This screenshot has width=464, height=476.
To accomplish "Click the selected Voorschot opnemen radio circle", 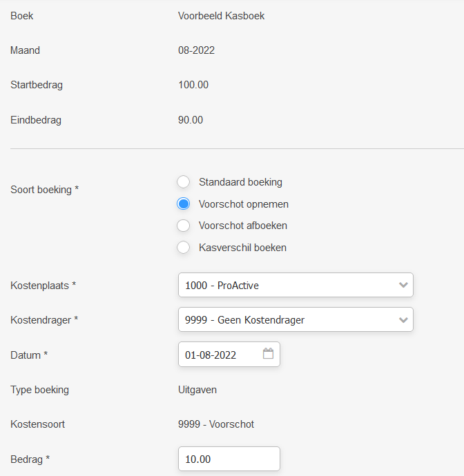I will coord(183,204).
